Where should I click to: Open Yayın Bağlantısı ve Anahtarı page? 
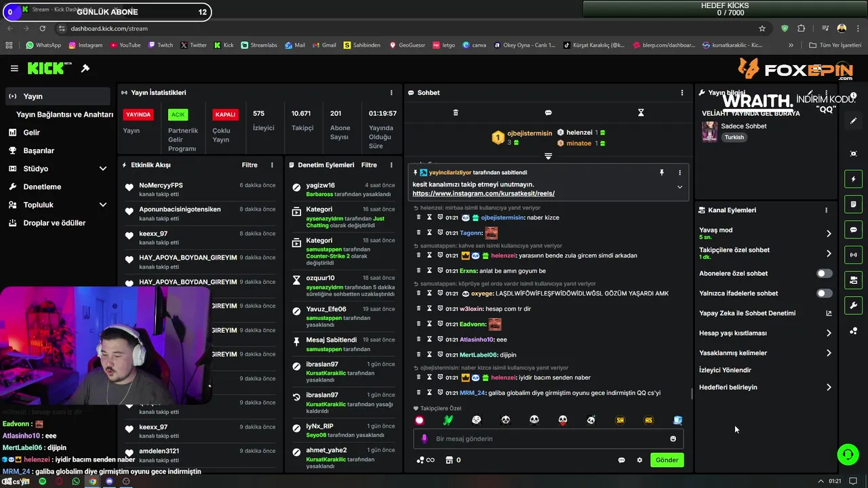(64, 115)
